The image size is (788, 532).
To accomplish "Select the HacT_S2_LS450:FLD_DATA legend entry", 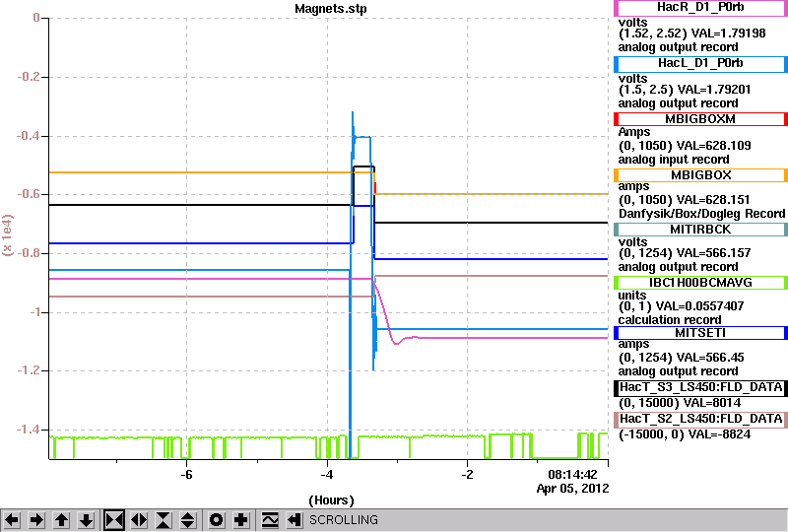I will pos(700,420).
